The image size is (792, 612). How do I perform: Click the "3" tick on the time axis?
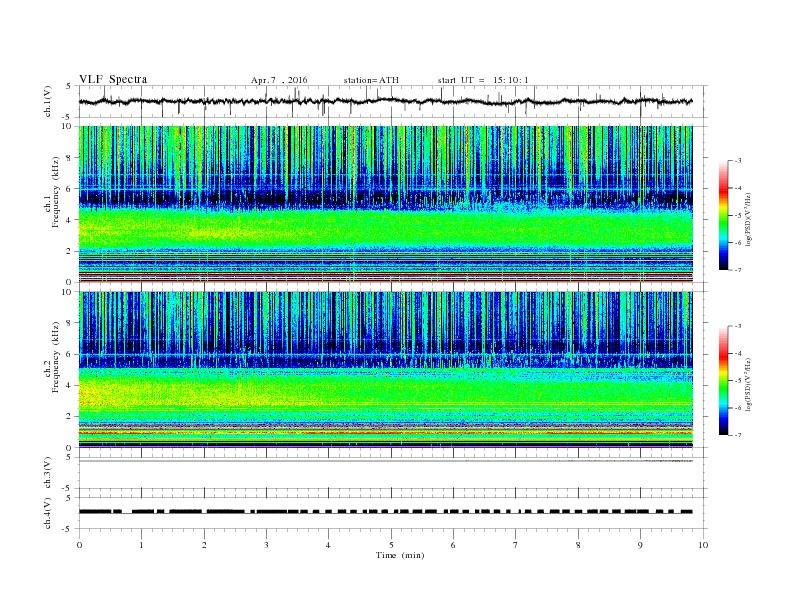pyautogui.click(x=266, y=545)
